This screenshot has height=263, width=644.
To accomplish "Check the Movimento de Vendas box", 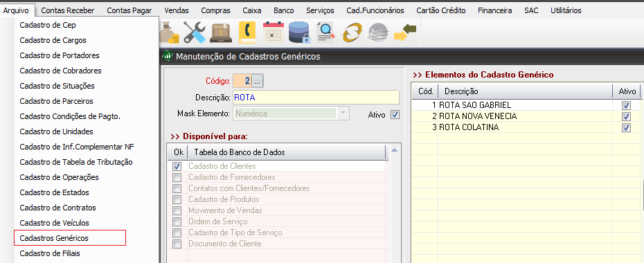I will click(177, 210).
